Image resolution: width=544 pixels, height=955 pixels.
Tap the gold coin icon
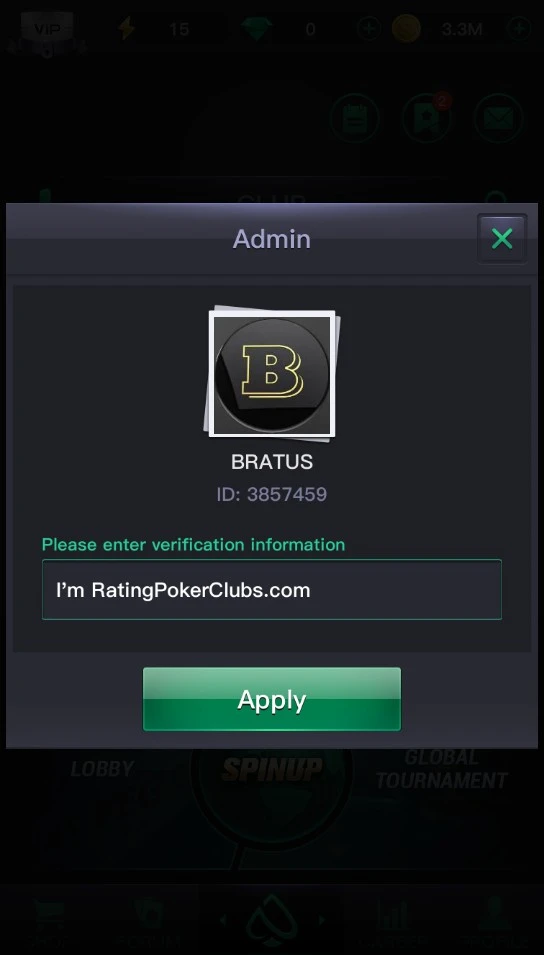point(406,29)
